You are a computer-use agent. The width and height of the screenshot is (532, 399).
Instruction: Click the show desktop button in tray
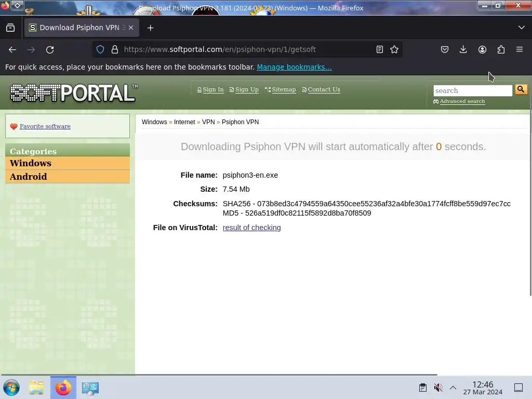coord(518,388)
